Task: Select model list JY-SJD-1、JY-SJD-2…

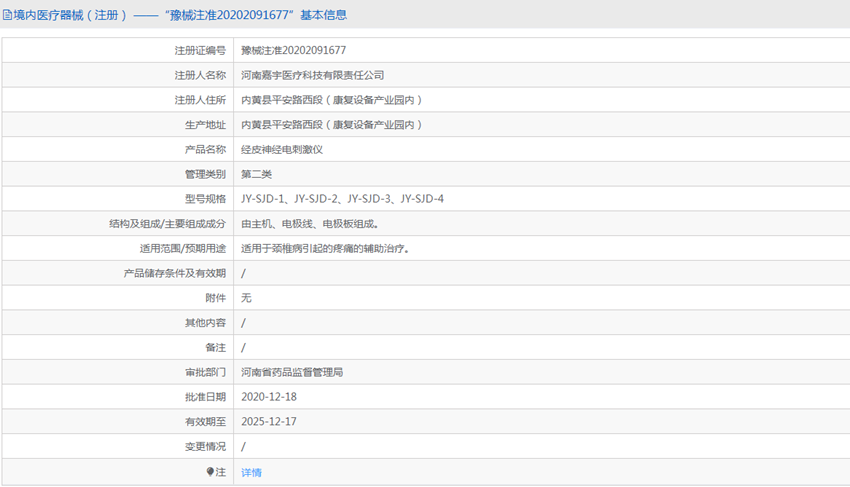Action: click(342, 199)
